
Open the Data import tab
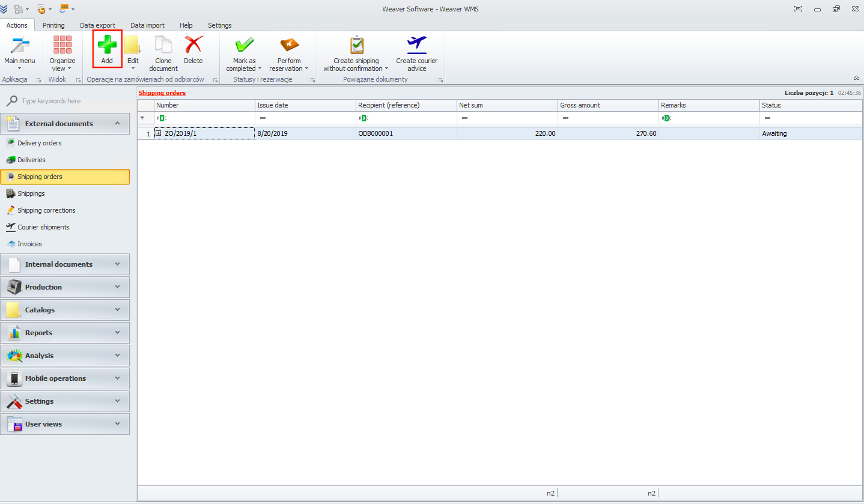[147, 25]
